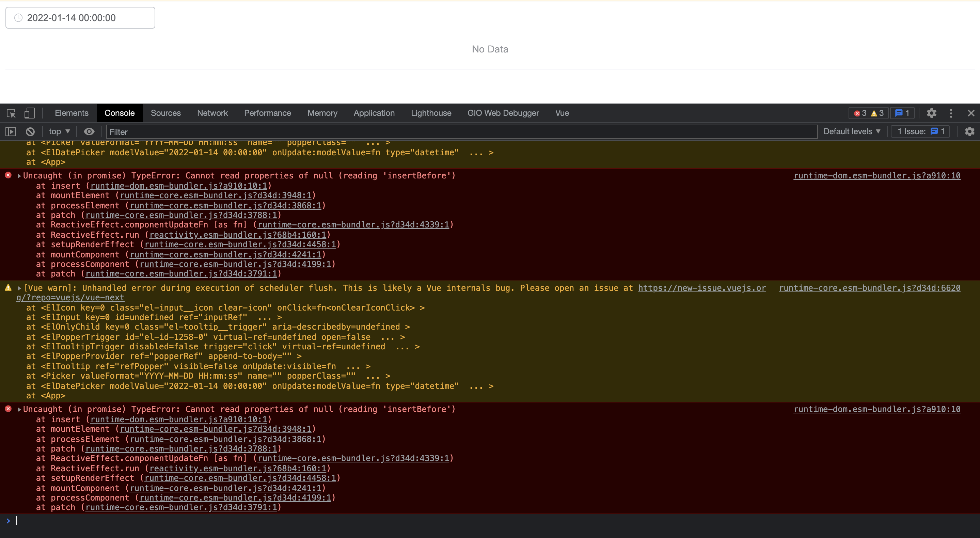Open DevTools settings gear icon
Viewport: 980px width, 538px height.
point(932,113)
